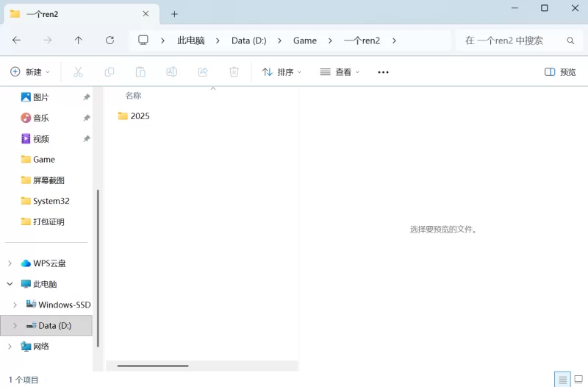The image size is (588, 387).
Task: Select the 一个ren2 tab
Action: (x=82, y=14)
